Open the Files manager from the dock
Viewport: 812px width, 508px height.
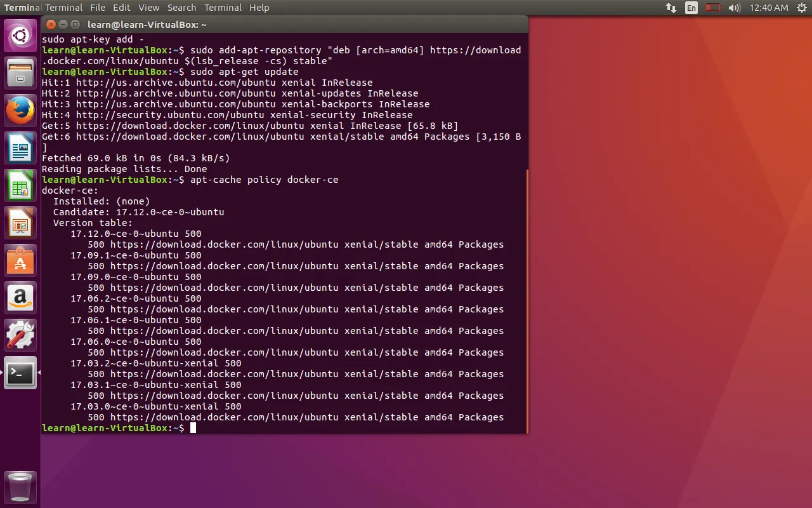(x=20, y=73)
